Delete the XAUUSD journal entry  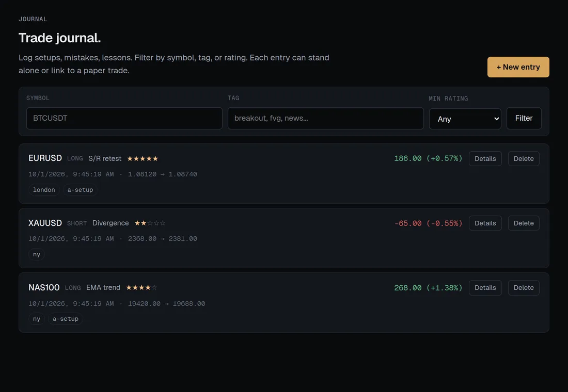coord(524,223)
